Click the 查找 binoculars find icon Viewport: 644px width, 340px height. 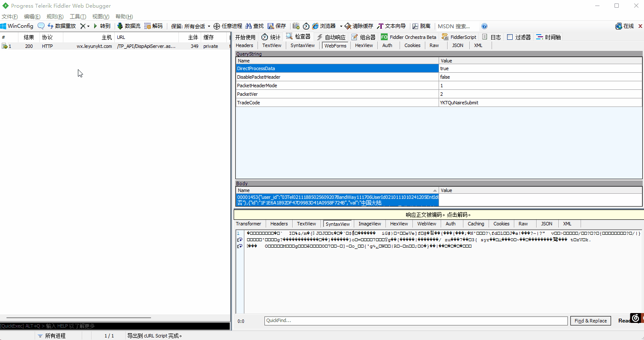tap(248, 26)
